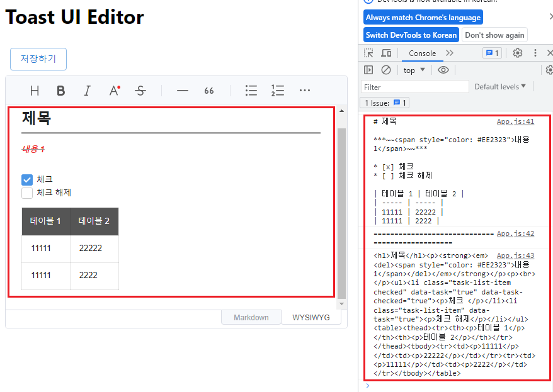Click the console prompt chevron
Screen dimensions: 553x392
(x=367, y=386)
